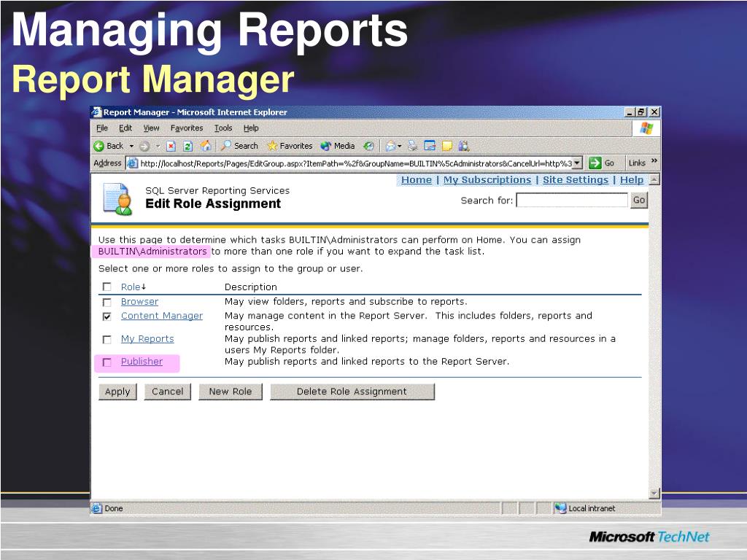Screen dimensions: 747x560
Task: Go back using the Back arrow
Action: (x=109, y=146)
